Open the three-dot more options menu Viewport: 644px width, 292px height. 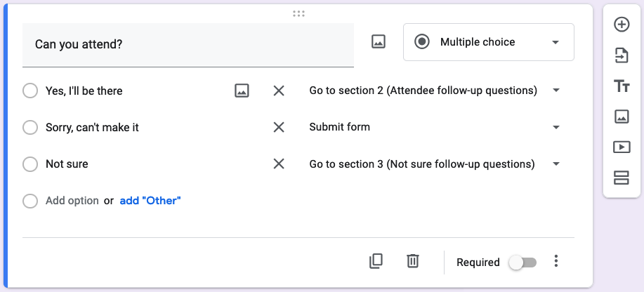[x=556, y=261]
